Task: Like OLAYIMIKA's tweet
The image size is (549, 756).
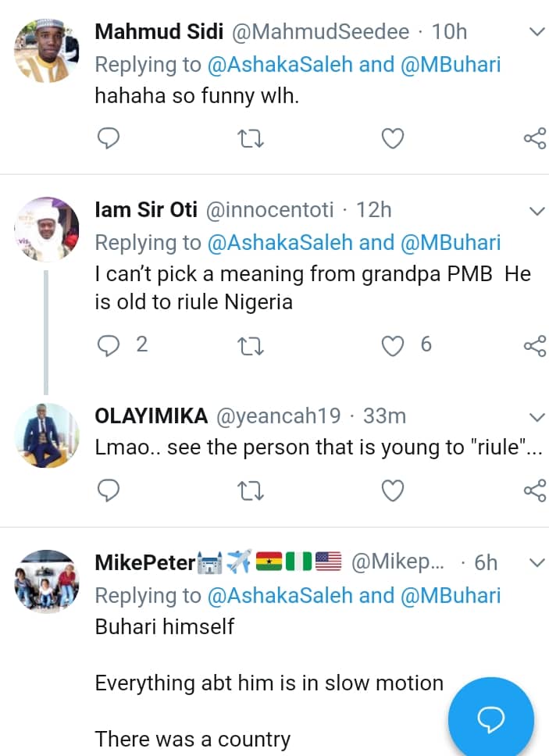Action: click(x=392, y=490)
